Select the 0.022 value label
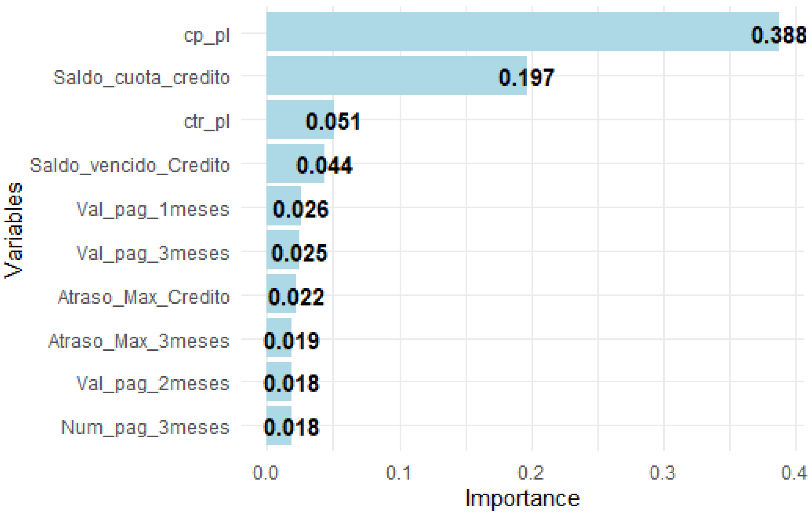 click(296, 297)
